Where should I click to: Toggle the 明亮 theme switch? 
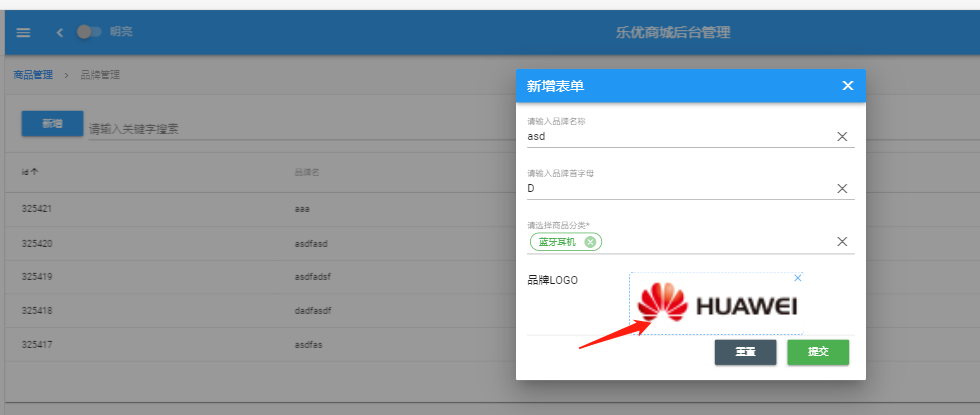[89, 32]
